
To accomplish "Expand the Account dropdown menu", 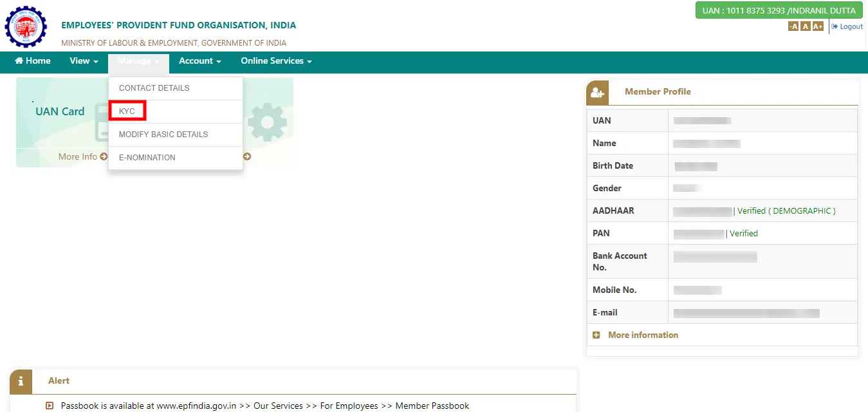I will click(x=200, y=61).
